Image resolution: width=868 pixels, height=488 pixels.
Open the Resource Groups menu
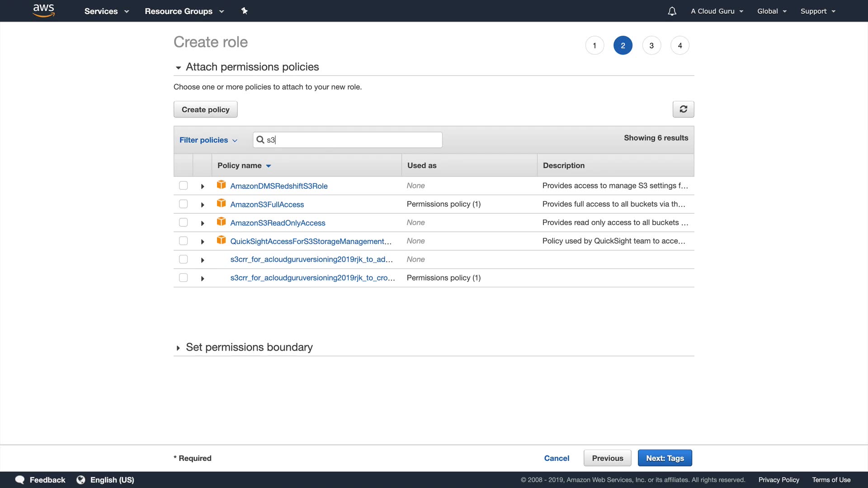[184, 11]
